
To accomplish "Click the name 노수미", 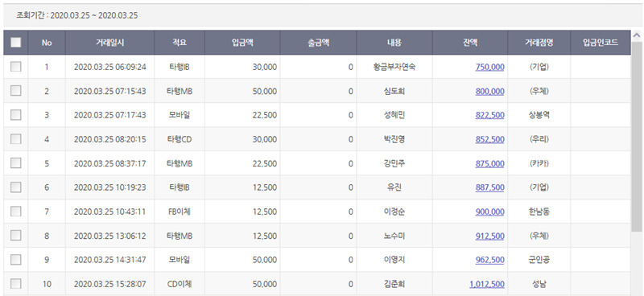I will tap(394, 236).
